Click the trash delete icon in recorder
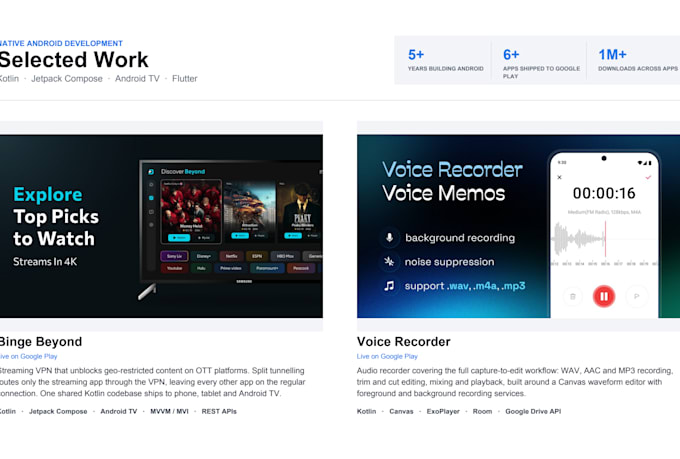 572,296
